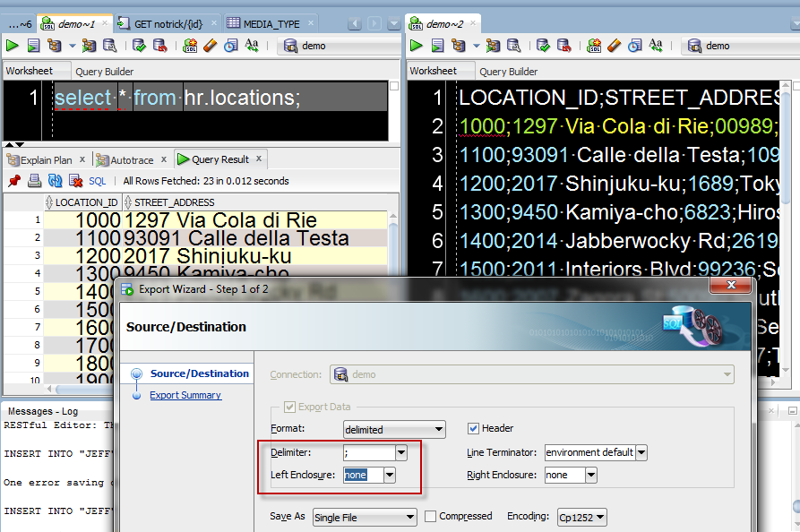This screenshot has height=532, width=800.
Task: Click Explain Plan icon in demo~1 toolbar
Action: coord(55,46)
